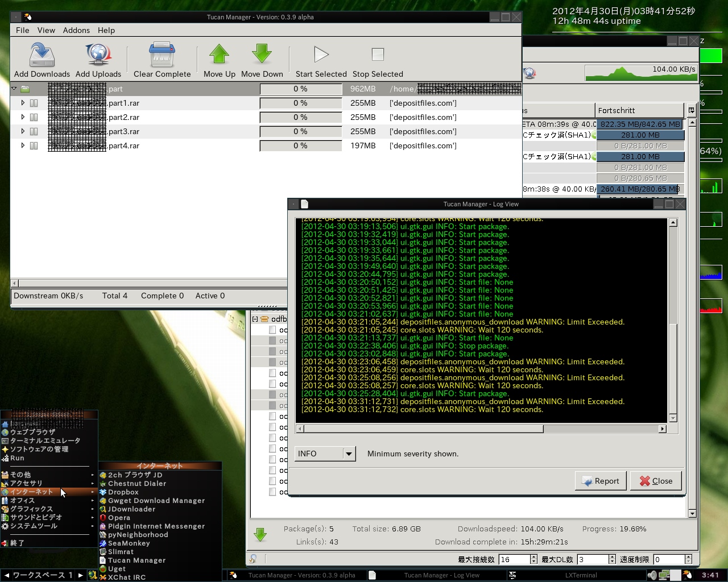Click the speed limit field showing 0
The width and height of the screenshot is (728, 582).
pos(669,559)
